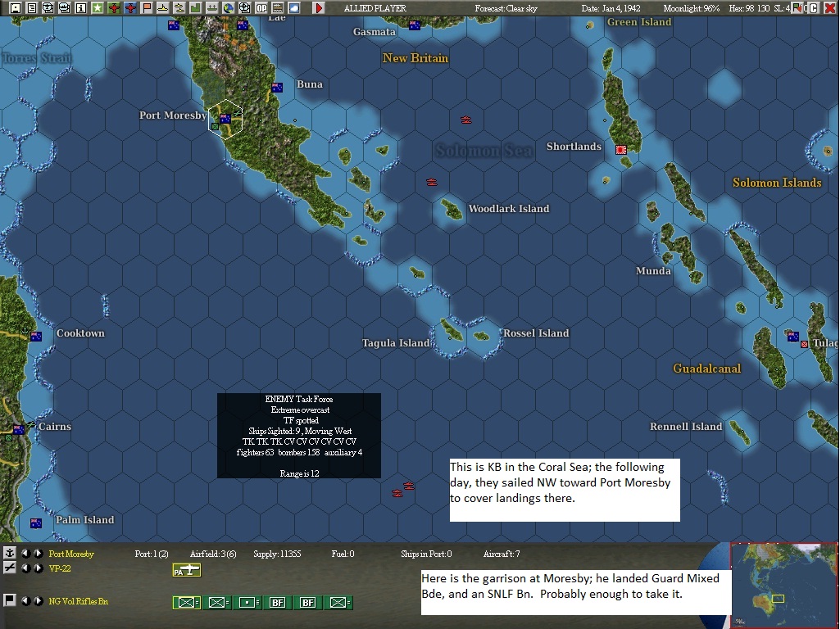Go to next base after Port Moresby
The height and width of the screenshot is (629, 840).
(x=38, y=554)
